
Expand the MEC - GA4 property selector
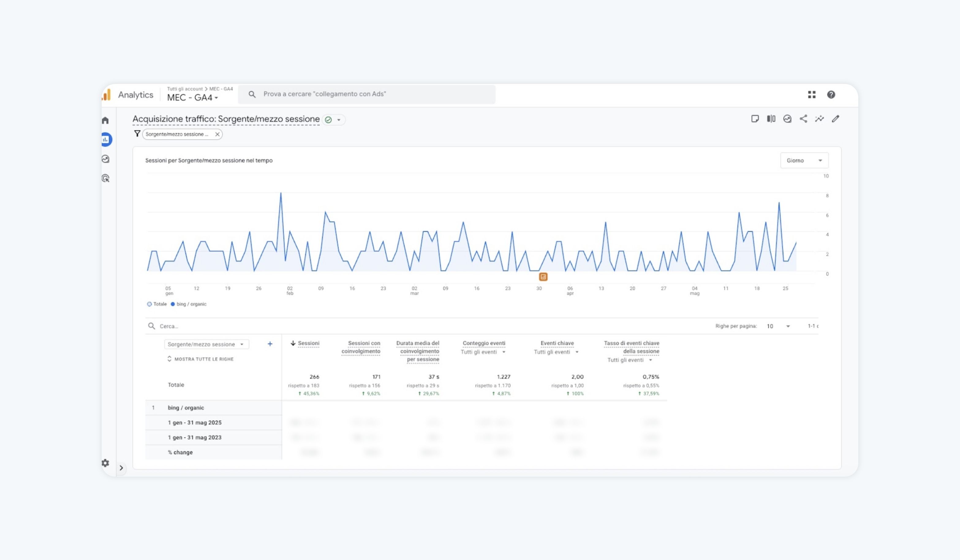point(192,97)
